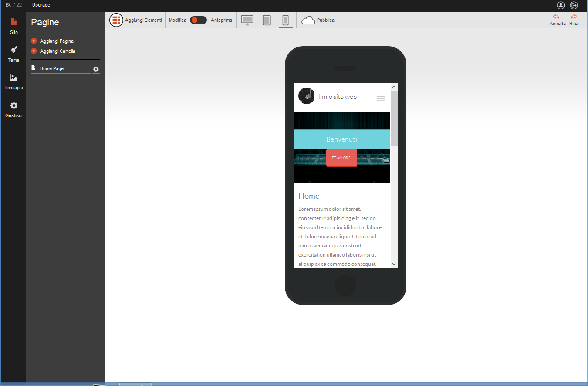
Task: Click the Pubblica cloud icon
Action: click(x=308, y=20)
